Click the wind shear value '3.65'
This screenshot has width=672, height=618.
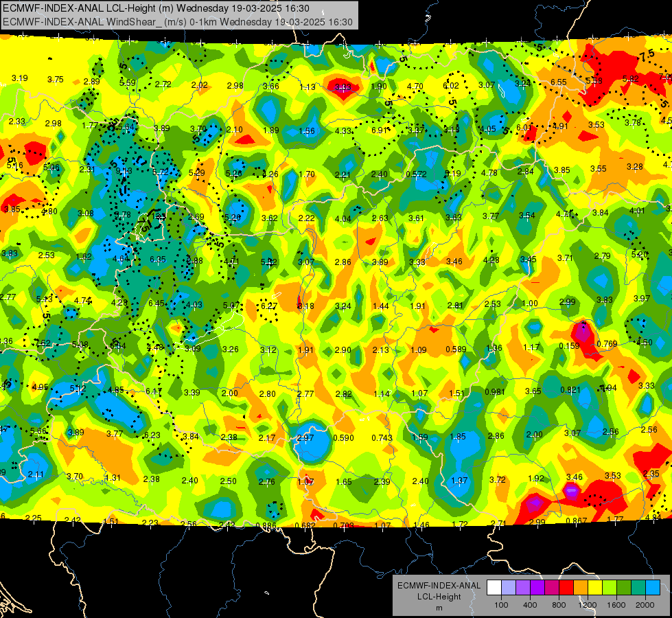point(533,391)
